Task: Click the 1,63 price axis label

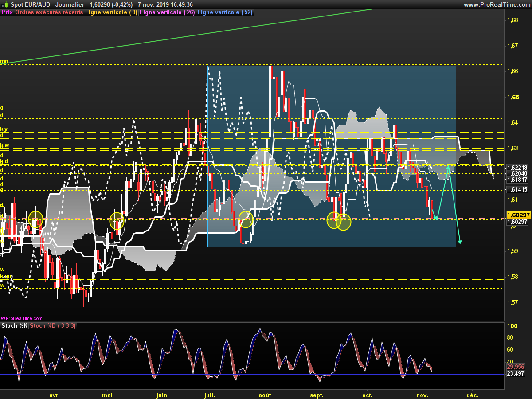Action: (512, 148)
